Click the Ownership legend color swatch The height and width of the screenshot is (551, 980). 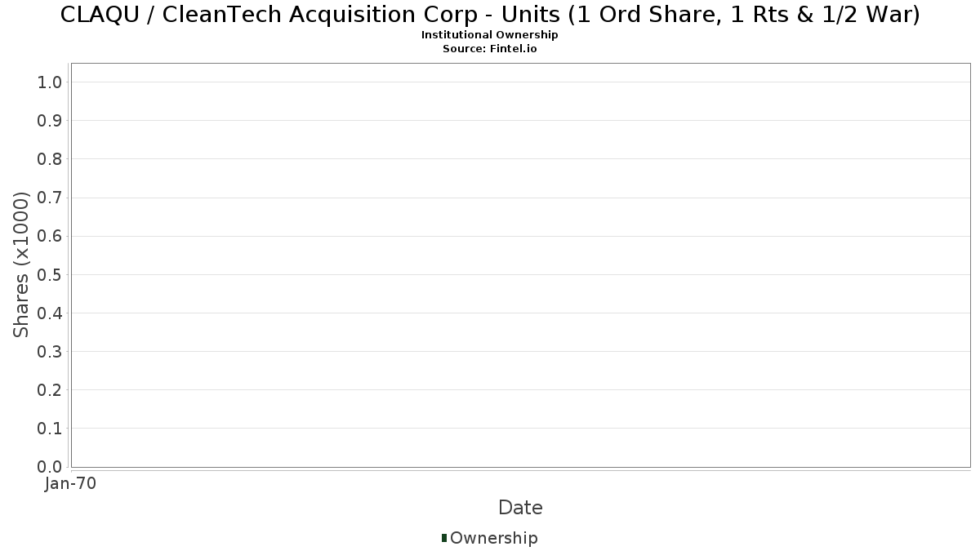click(x=444, y=537)
